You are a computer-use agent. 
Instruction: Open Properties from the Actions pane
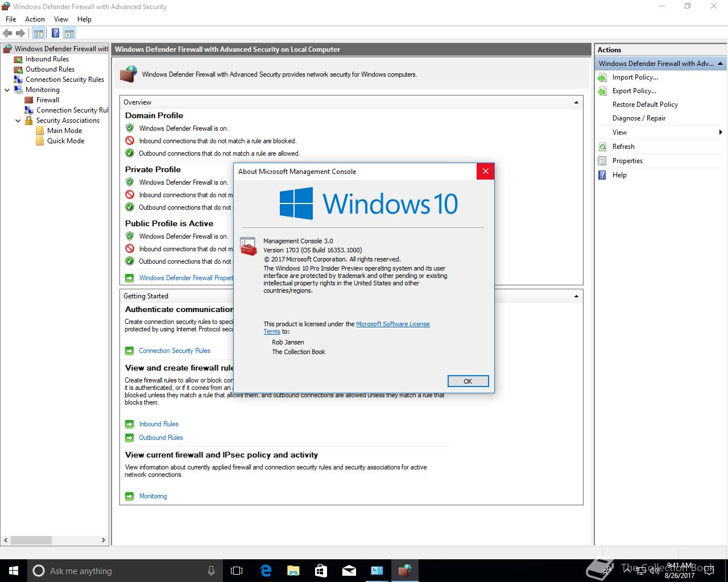[627, 161]
